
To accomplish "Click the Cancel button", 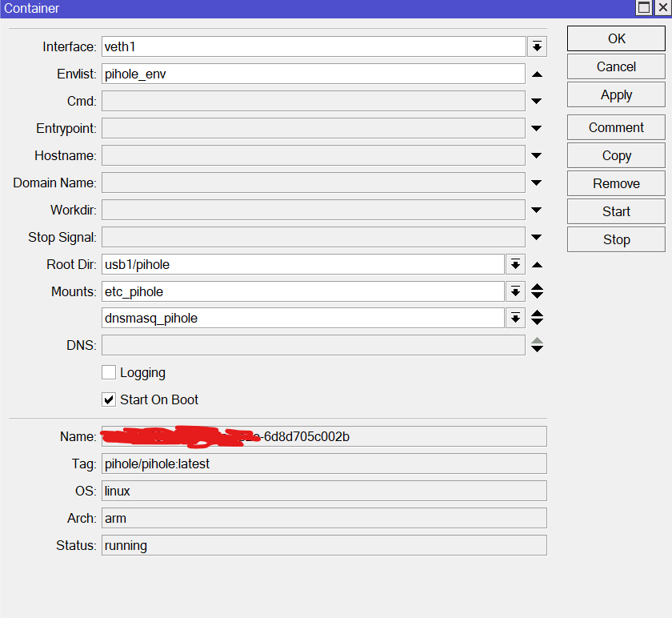I will (x=616, y=67).
